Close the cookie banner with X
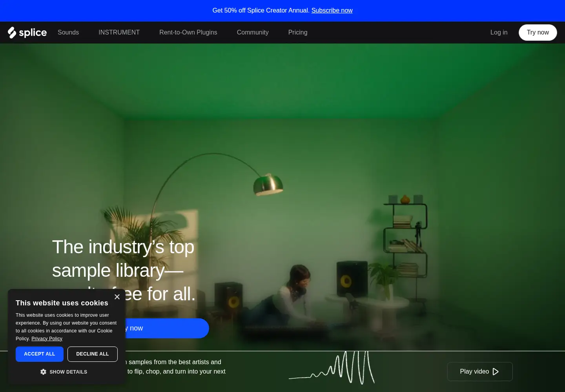 coord(117,297)
